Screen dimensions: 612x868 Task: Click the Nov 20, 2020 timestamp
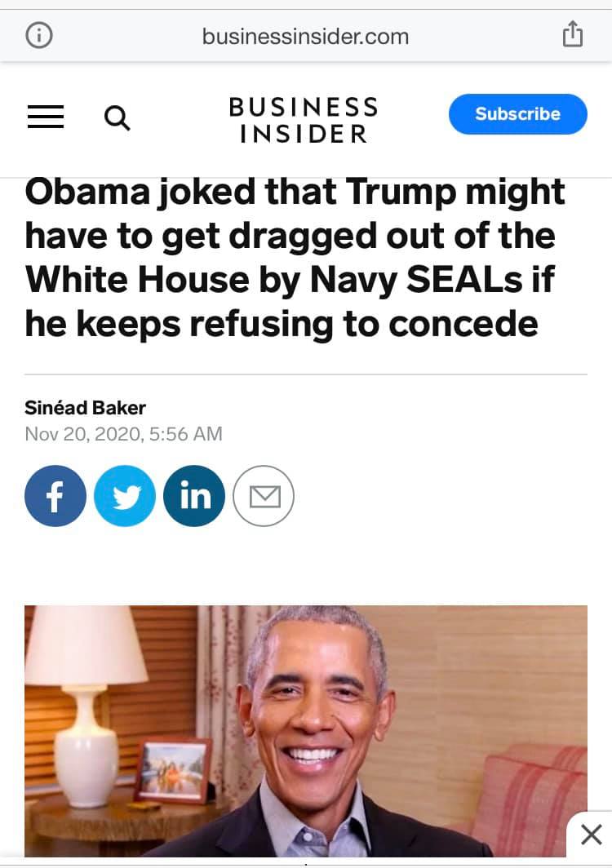tap(123, 433)
